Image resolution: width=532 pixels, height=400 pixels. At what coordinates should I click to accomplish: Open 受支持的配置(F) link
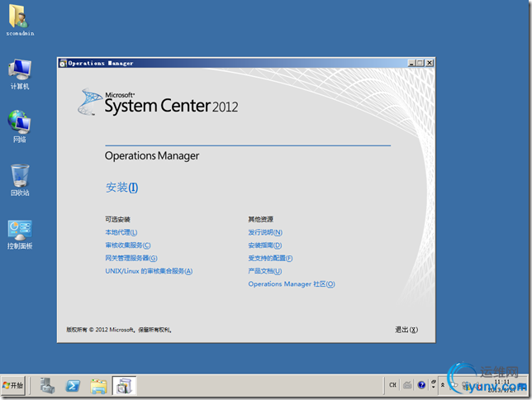point(270,258)
